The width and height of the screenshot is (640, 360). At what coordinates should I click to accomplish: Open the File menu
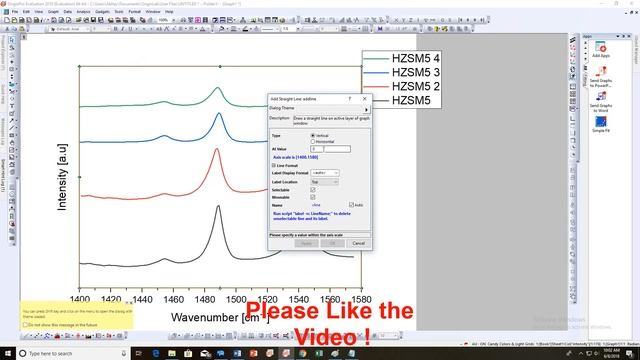tap(15, 12)
